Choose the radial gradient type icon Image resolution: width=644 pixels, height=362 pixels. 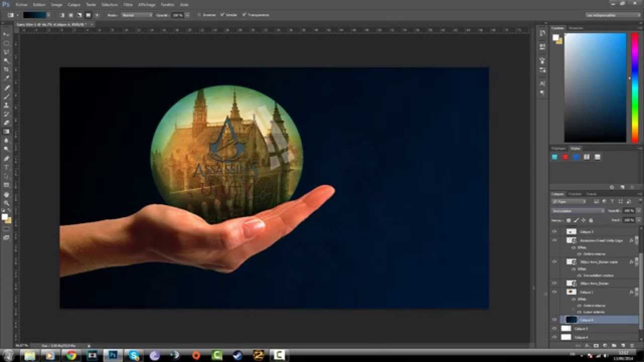pyautogui.click(x=70, y=15)
